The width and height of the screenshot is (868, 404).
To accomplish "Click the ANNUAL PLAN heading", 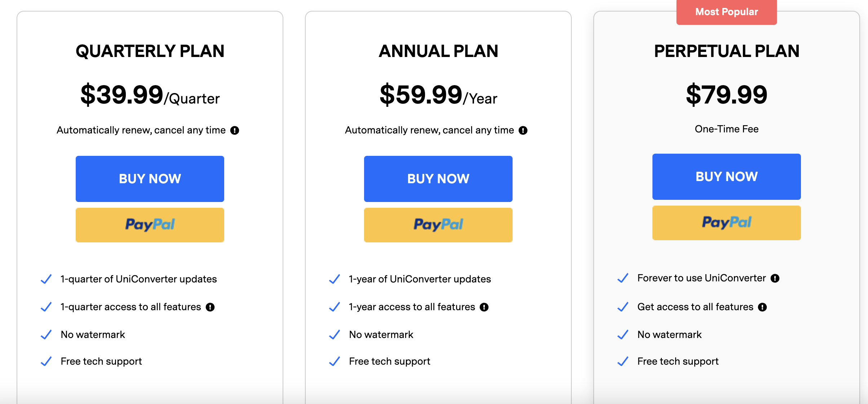I will 438,51.
